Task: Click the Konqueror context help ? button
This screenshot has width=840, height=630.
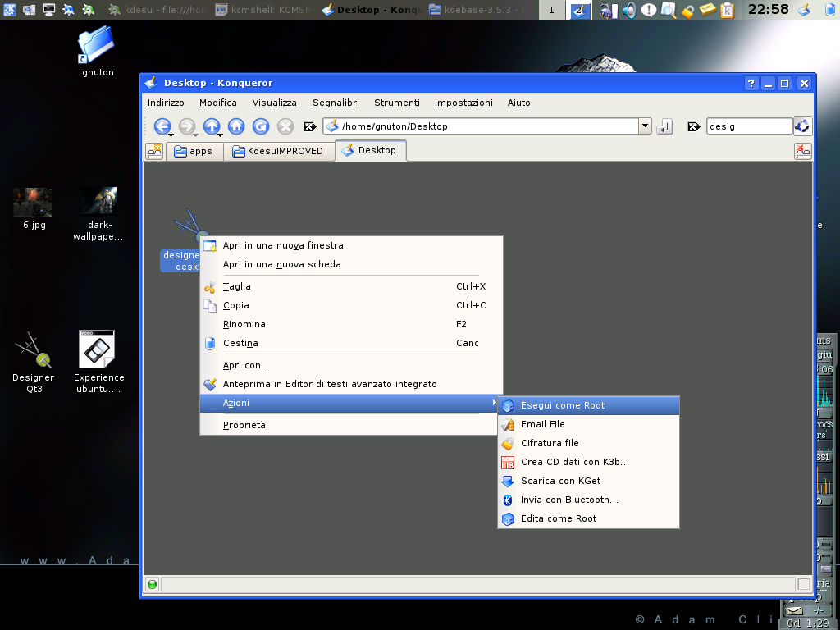Action: 751,83
